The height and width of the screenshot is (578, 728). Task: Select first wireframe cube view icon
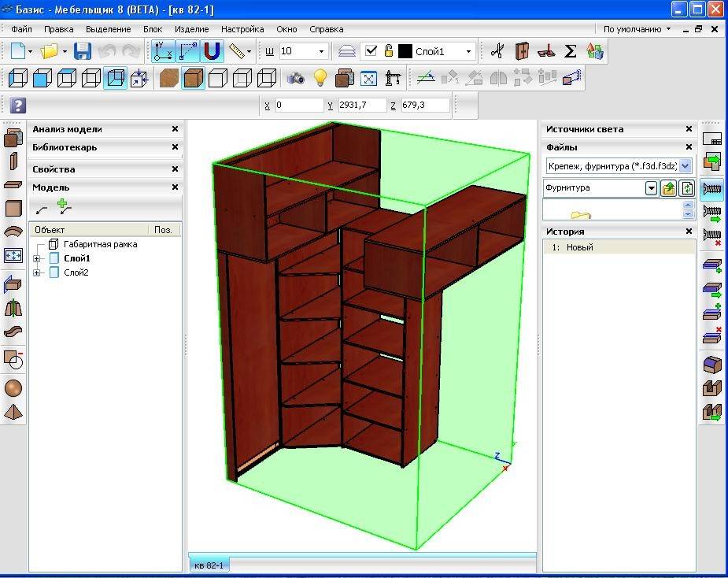click(x=18, y=78)
